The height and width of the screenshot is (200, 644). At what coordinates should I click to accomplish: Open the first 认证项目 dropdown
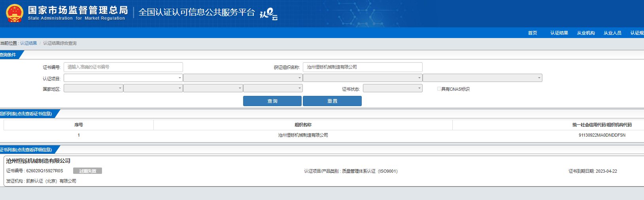(123, 78)
